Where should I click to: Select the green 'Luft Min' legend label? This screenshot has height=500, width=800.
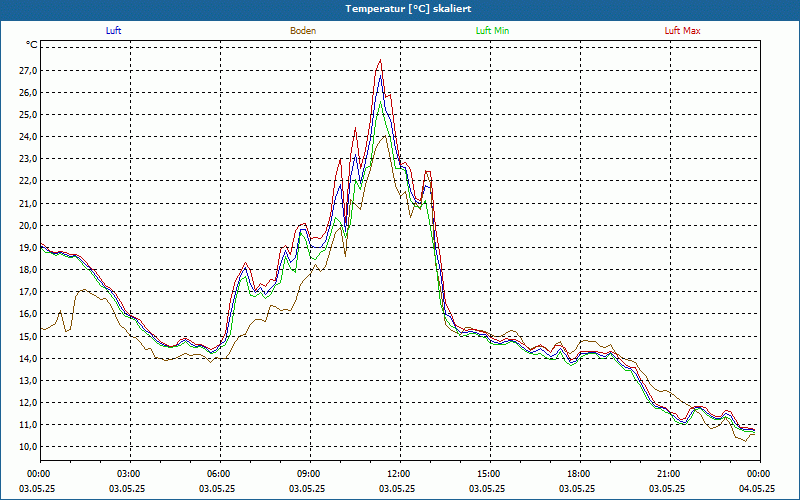pyautogui.click(x=492, y=31)
